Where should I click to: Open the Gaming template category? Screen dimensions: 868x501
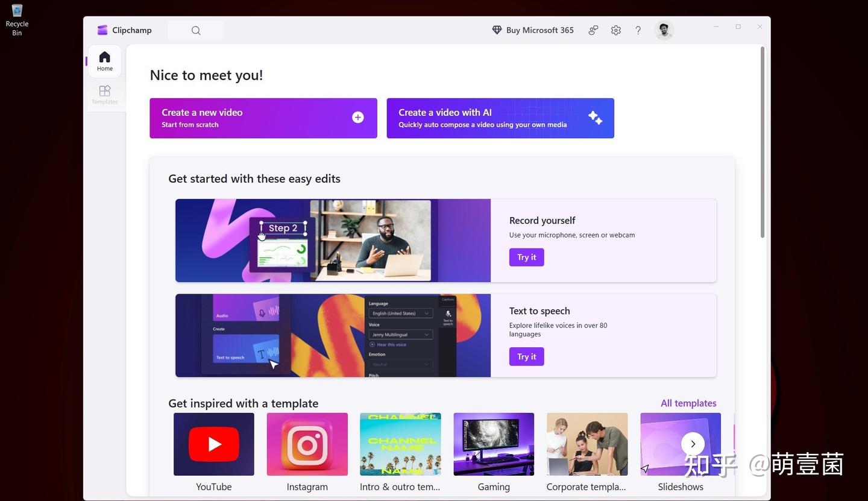pos(494,453)
